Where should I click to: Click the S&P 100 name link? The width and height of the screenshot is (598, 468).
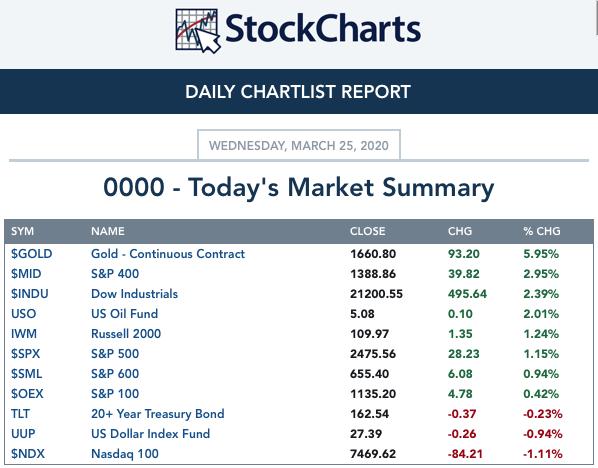pyautogui.click(x=115, y=394)
